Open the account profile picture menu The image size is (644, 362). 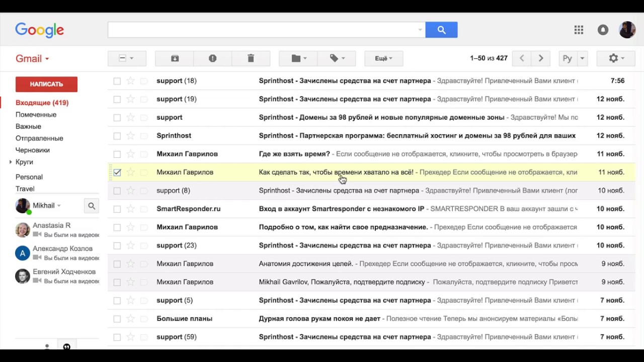point(627,30)
